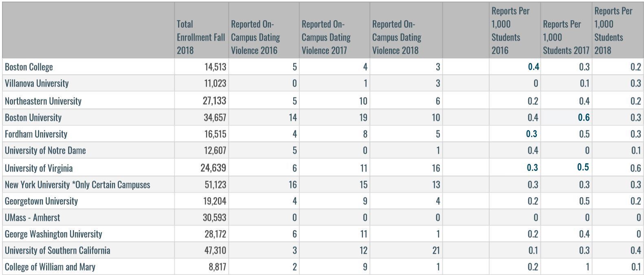Image resolution: width=644 pixels, height=275 pixels.
Task: Click Boston College's 2016 rate 0.4
Action: [534, 67]
